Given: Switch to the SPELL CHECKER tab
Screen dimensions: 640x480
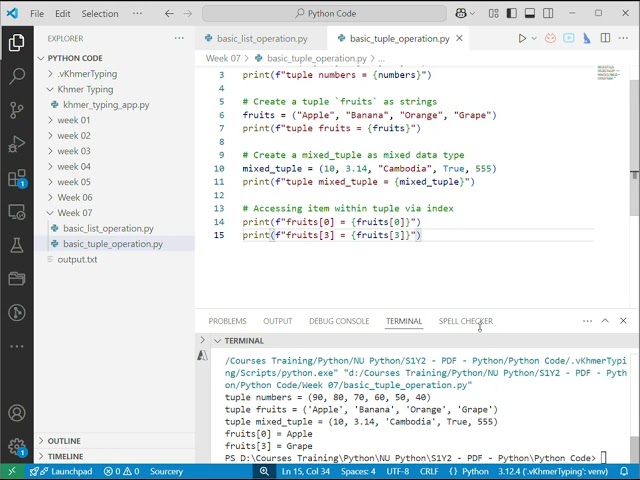Looking at the screenshot, I should pos(466,321).
